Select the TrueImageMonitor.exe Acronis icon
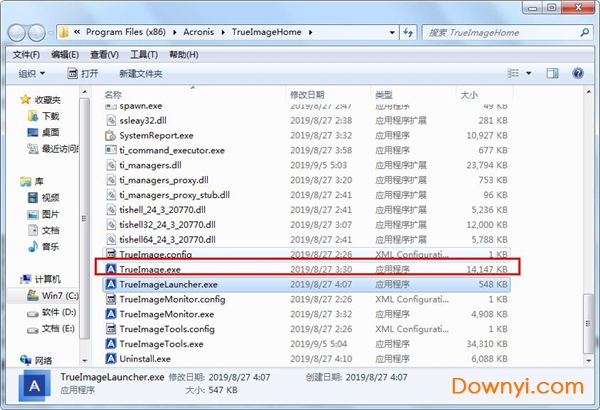600x410 pixels. (111, 314)
